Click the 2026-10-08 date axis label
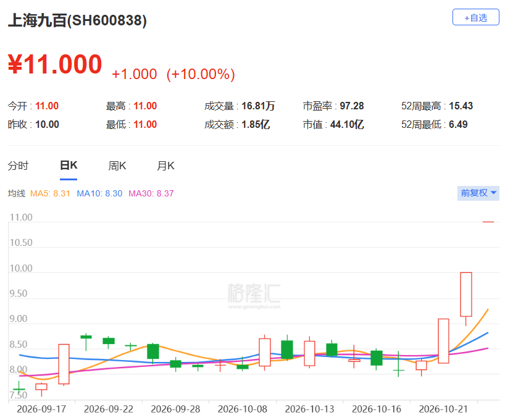This screenshot has height=420, width=513. coord(243,409)
